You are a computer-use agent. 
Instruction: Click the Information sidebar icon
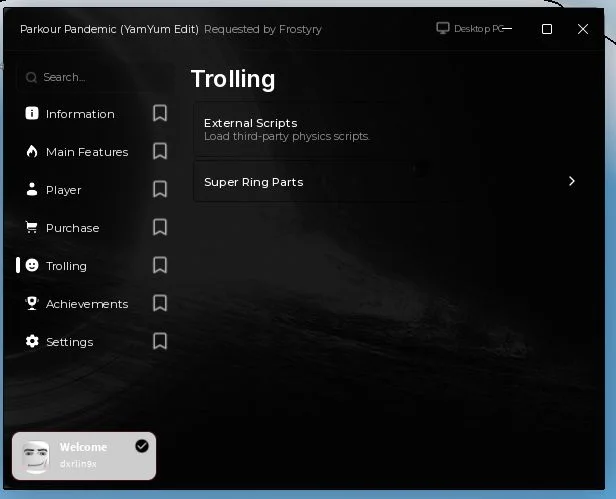(x=32, y=113)
